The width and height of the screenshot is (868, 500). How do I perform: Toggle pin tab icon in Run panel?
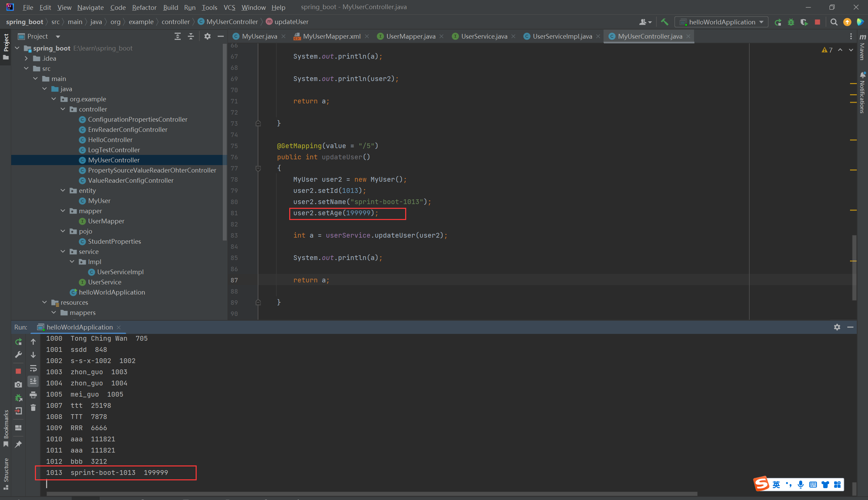(x=19, y=444)
